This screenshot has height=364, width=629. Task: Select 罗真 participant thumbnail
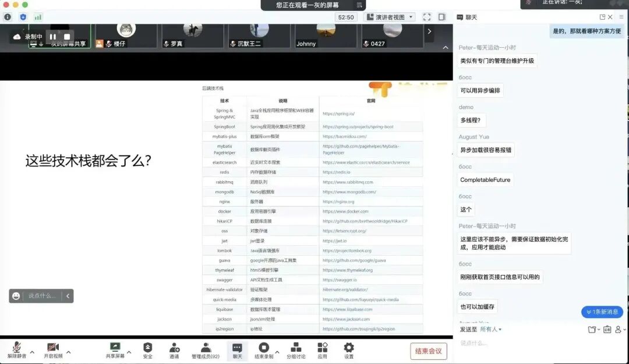193,36
